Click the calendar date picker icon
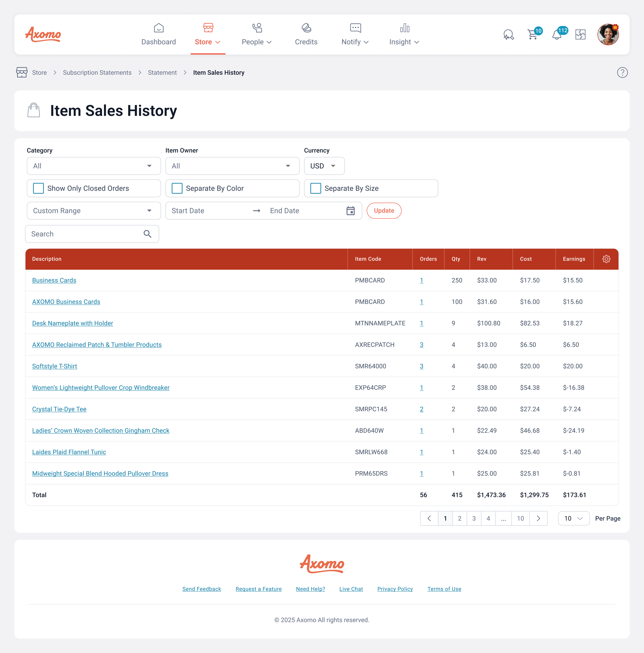The width and height of the screenshot is (644, 653). pyautogui.click(x=351, y=210)
